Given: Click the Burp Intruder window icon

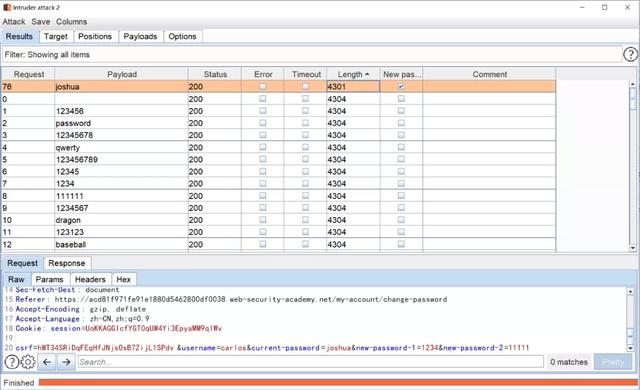Looking at the screenshot, I should tap(7, 7).
